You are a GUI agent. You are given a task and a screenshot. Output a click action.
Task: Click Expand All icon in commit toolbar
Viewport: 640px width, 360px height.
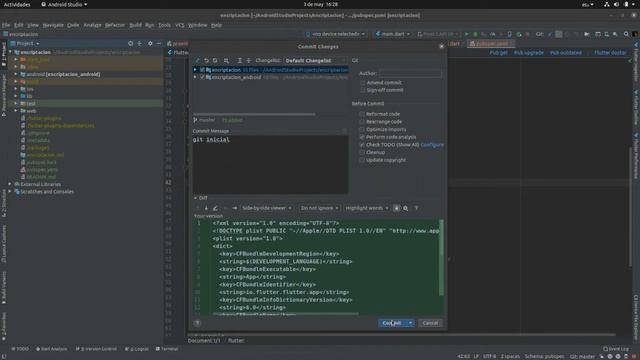point(240,60)
